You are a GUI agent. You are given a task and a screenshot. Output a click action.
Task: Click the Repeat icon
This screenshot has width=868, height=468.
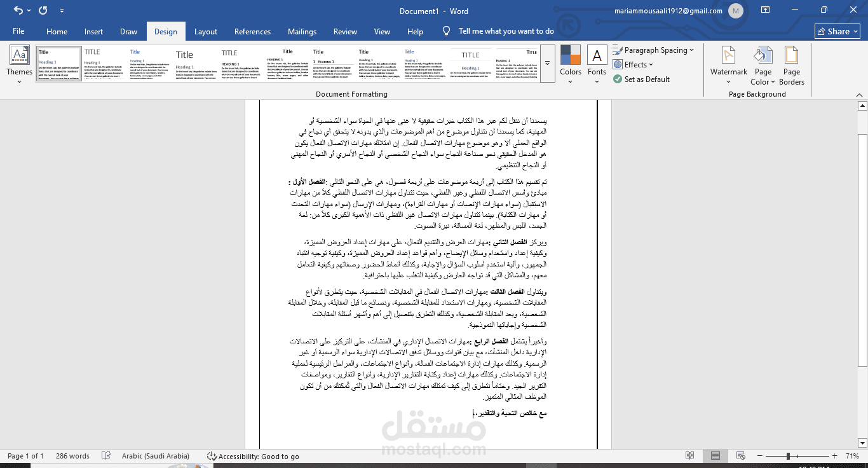42,10
